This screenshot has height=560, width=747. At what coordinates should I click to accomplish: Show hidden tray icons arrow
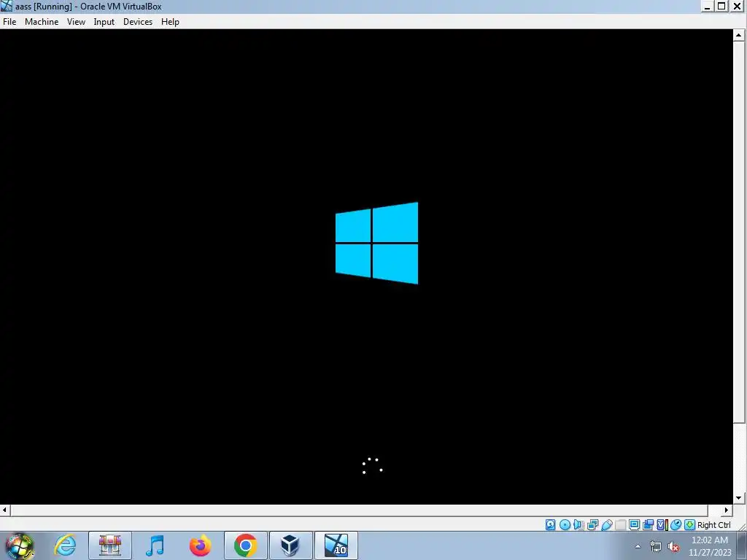(x=638, y=546)
